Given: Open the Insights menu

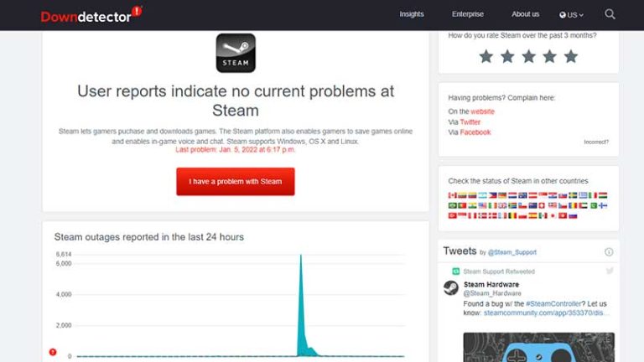Looking at the screenshot, I should click(412, 14).
